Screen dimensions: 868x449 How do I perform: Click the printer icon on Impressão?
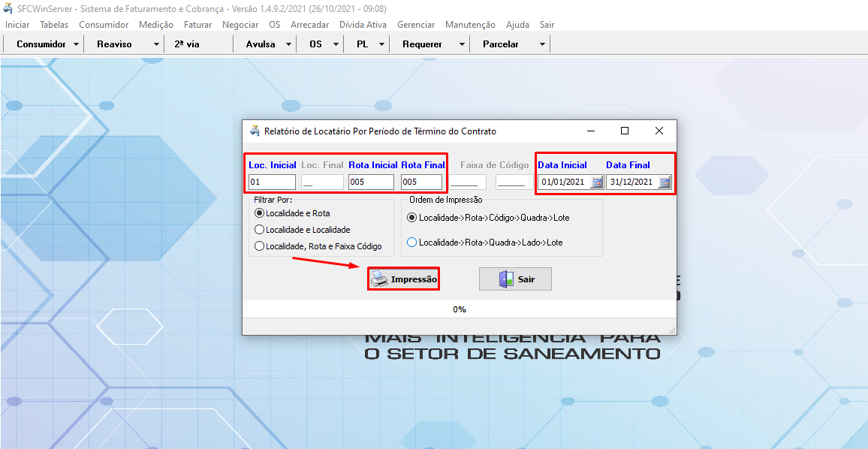click(x=380, y=279)
